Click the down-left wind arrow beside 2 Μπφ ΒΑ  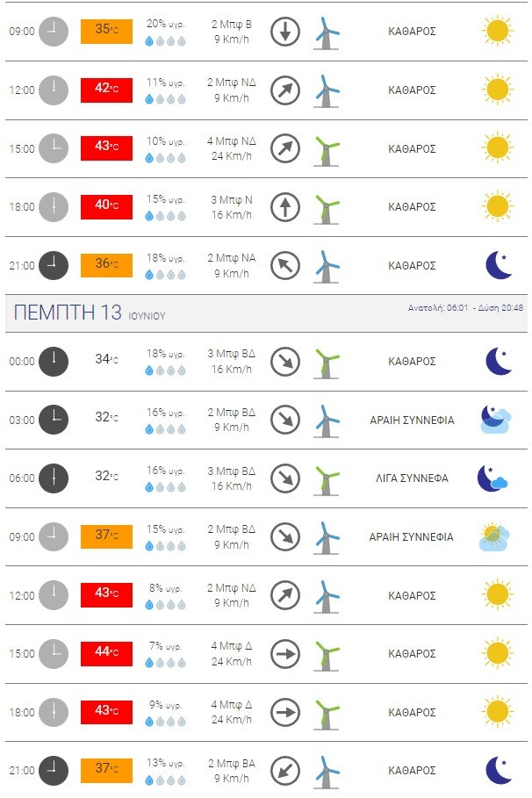285,771
